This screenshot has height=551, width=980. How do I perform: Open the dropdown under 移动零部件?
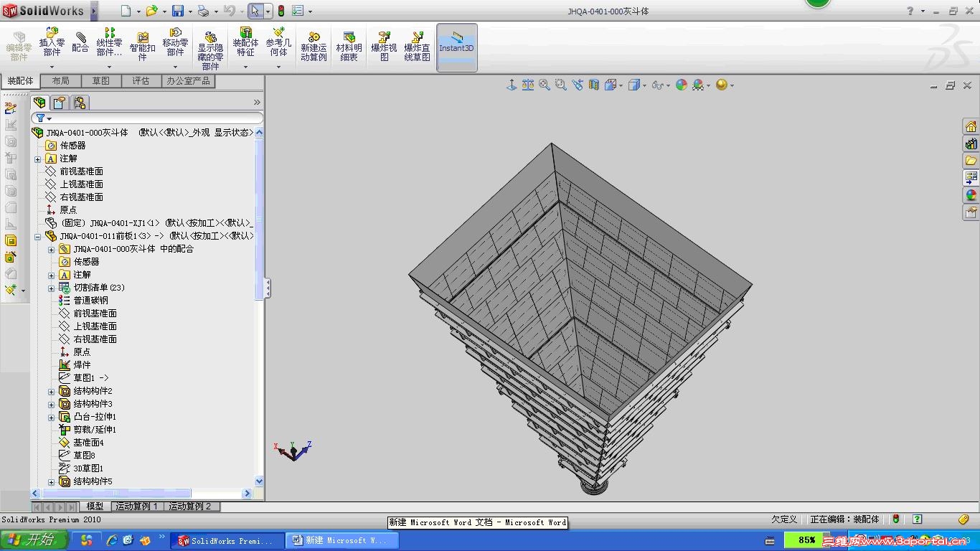click(x=175, y=67)
